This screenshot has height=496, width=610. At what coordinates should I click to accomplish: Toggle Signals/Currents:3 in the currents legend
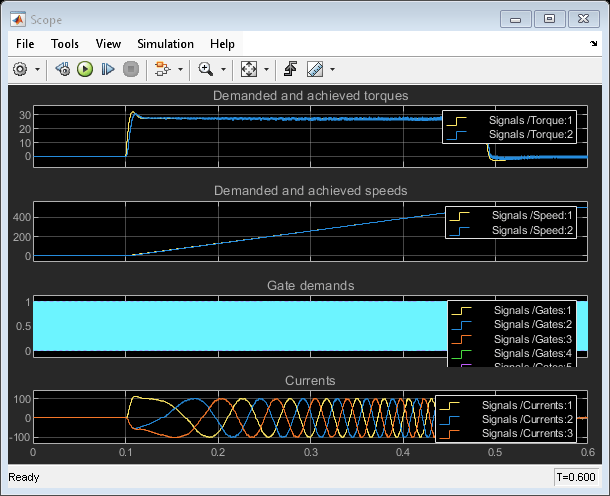point(528,433)
